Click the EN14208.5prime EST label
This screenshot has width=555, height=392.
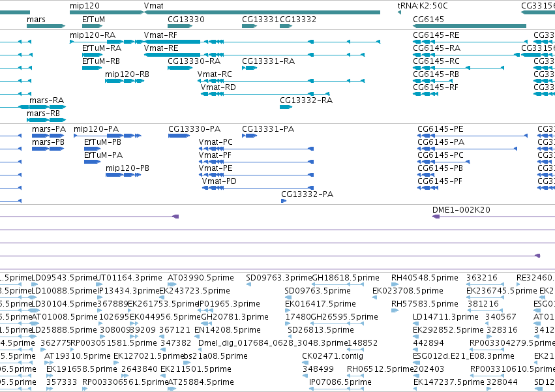(228, 330)
